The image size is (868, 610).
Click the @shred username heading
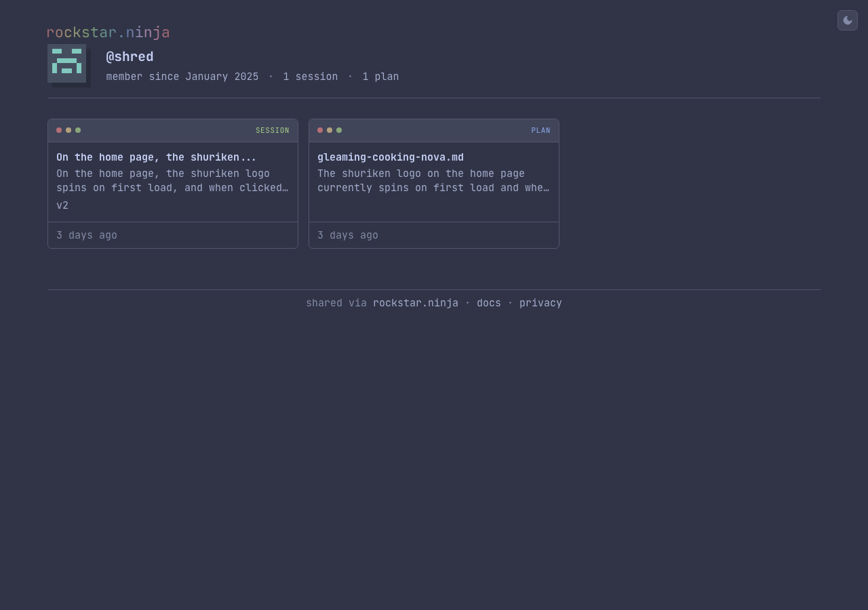point(130,56)
